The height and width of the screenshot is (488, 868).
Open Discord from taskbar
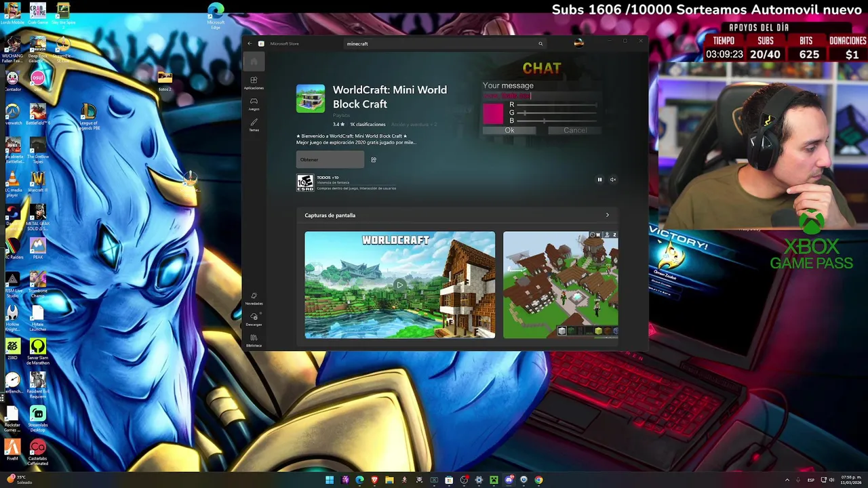[509, 480]
